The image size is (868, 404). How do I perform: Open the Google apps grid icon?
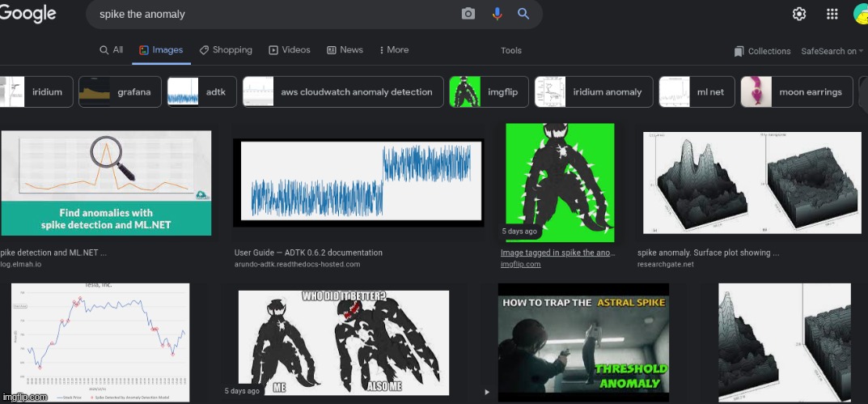pyautogui.click(x=832, y=14)
